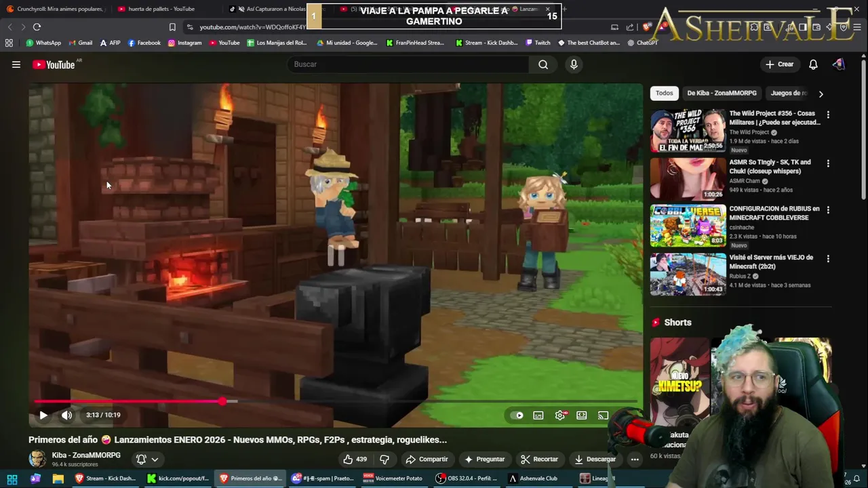Open File Explorer from the taskbar
The image size is (868, 488).
point(58,479)
